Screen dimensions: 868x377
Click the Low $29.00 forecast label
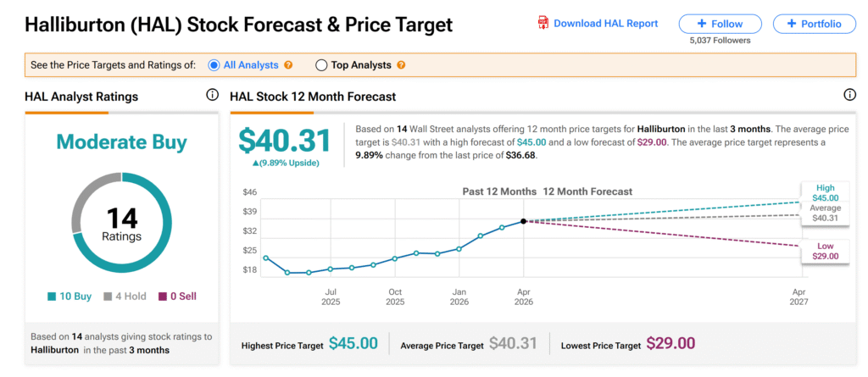[x=825, y=251]
